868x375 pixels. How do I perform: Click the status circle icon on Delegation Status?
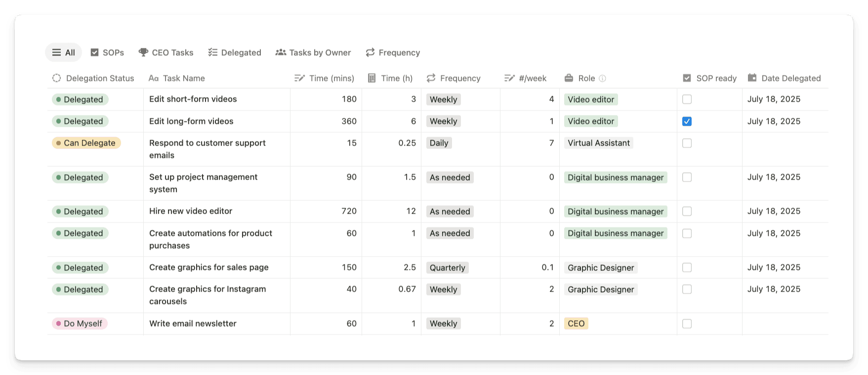click(57, 78)
